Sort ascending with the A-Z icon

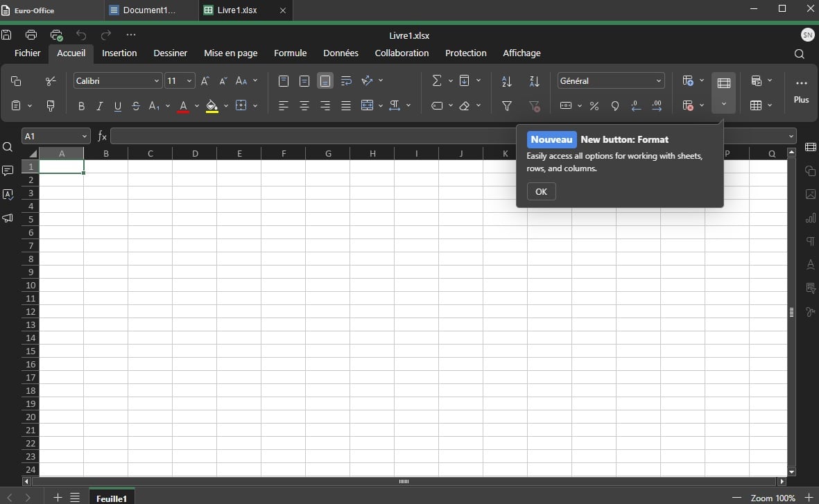[507, 81]
